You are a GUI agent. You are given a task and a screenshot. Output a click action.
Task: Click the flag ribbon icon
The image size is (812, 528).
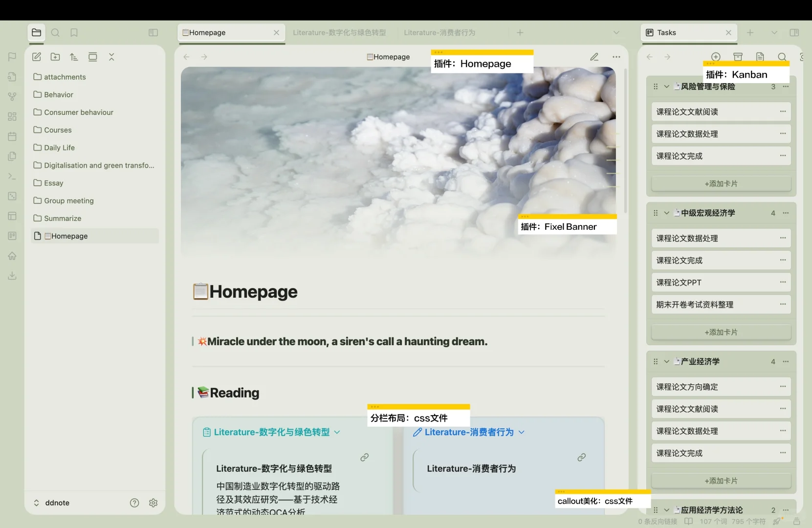tap(12, 57)
